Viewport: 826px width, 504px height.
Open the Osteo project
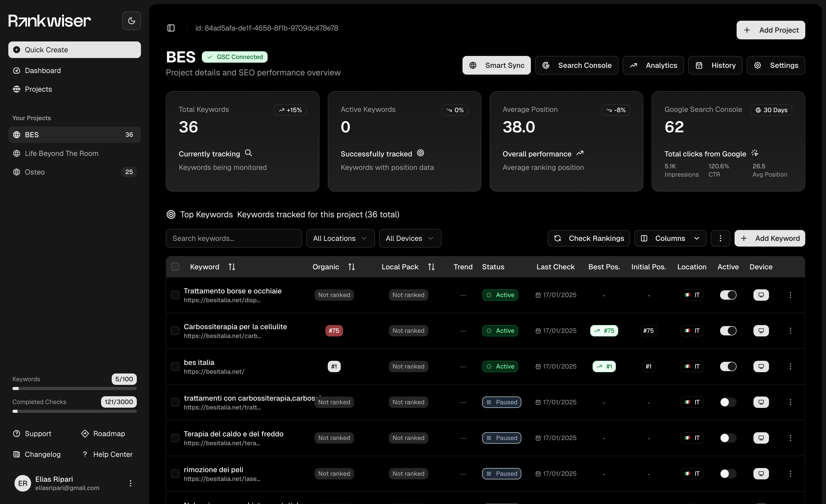[35, 172]
